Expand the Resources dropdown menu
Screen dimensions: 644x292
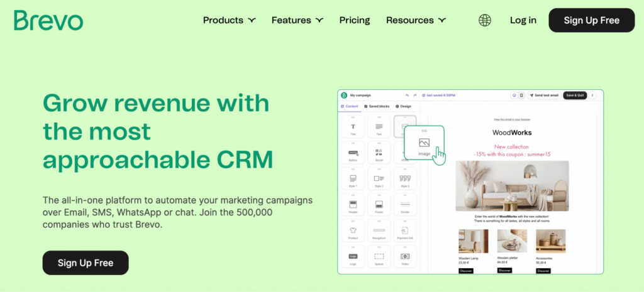pos(416,20)
